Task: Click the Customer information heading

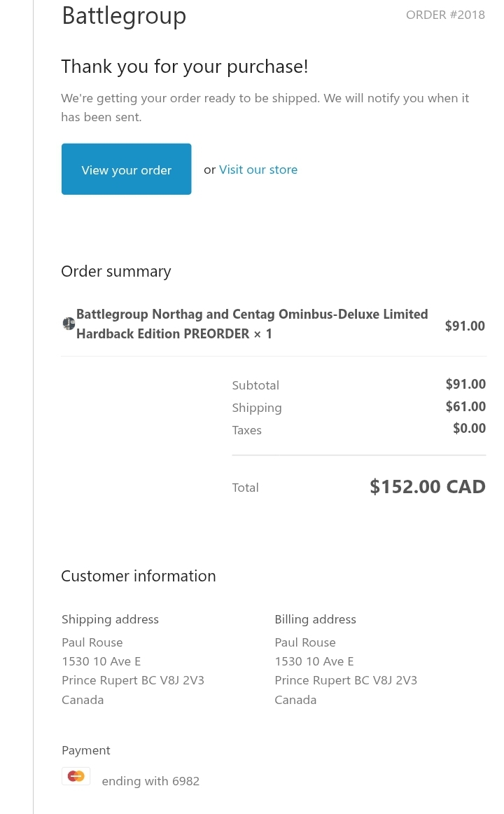Action: pos(139,576)
